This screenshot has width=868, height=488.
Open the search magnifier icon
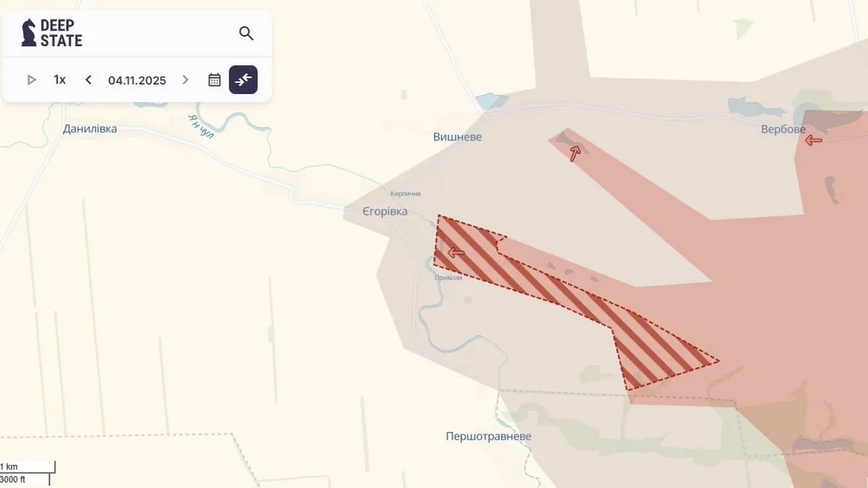pos(246,33)
